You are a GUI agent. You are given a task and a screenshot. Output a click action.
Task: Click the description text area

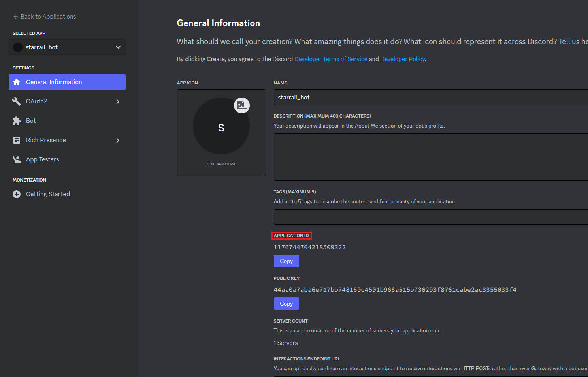pyautogui.click(x=431, y=157)
